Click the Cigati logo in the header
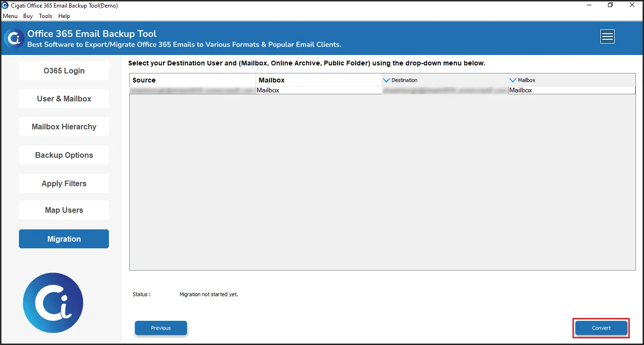The image size is (644, 345). 14,38
